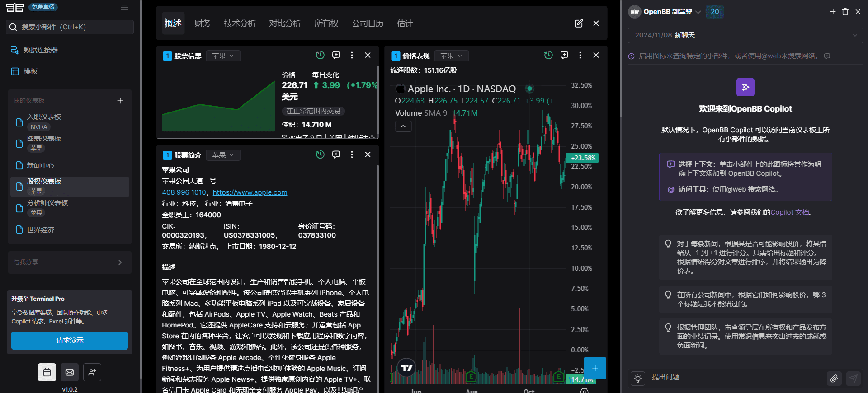868x393 pixels.
Task: Collapse the sidebar with the hamburger icon
Action: point(125,7)
